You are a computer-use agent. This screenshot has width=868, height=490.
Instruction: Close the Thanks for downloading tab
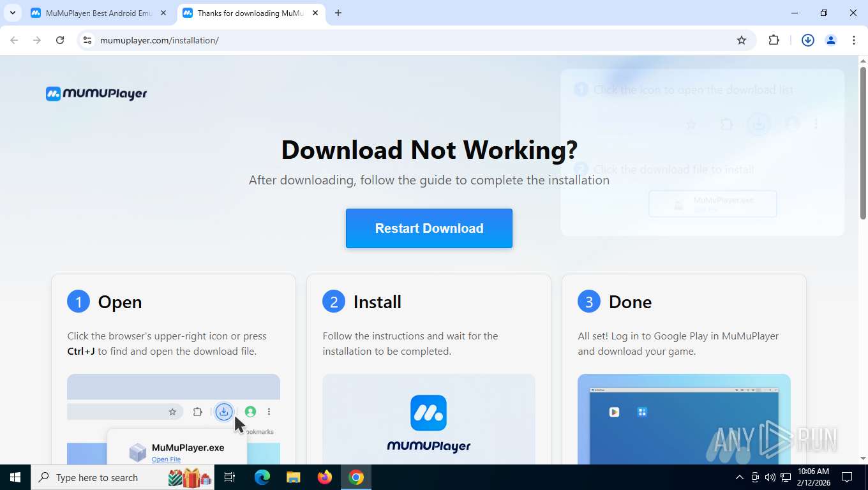tap(315, 13)
